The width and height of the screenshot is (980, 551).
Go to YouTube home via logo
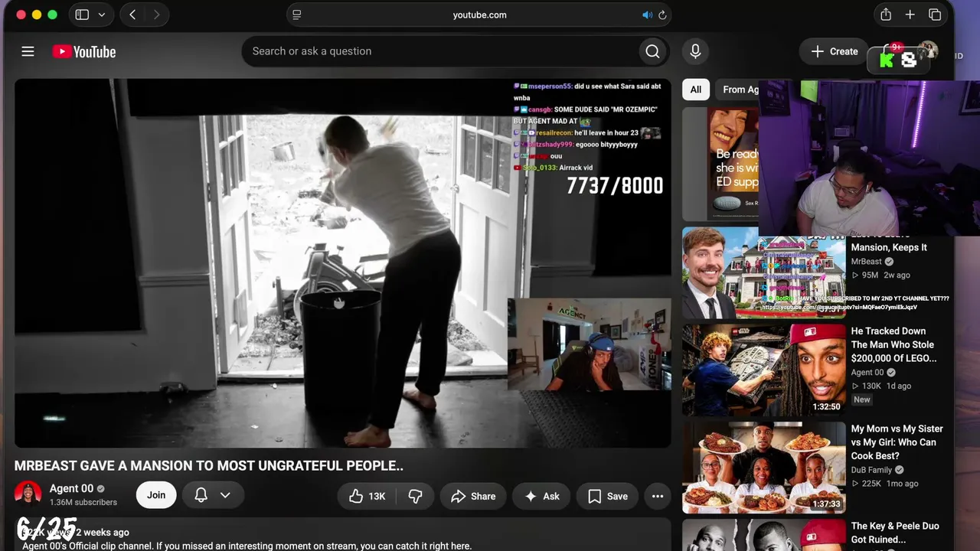pyautogui.click(x=84, y=51)
